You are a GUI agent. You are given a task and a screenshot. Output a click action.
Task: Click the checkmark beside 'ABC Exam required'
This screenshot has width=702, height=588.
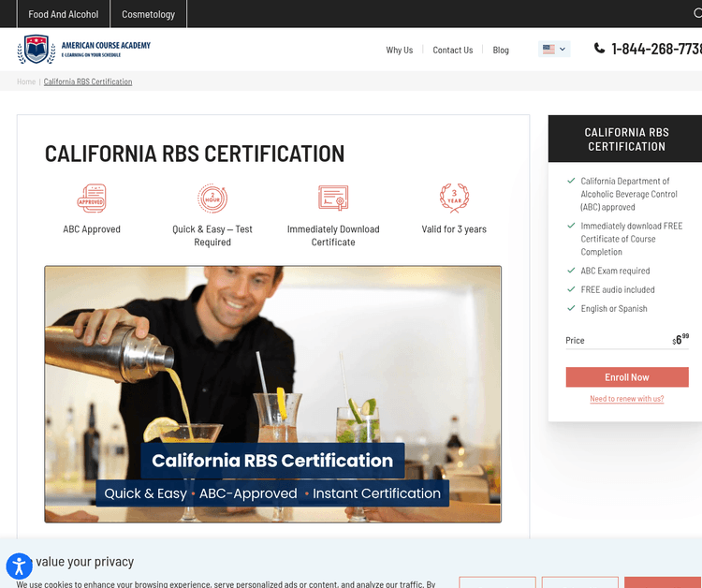571,271
